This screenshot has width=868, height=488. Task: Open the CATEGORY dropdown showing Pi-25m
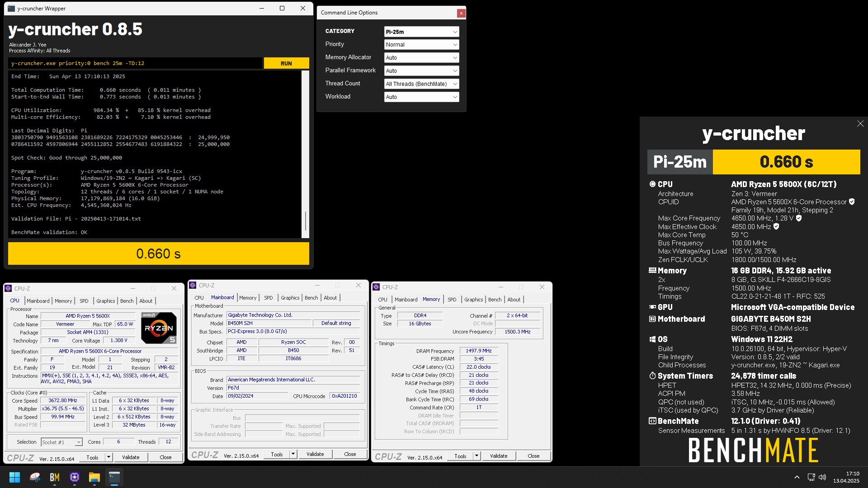421,32
